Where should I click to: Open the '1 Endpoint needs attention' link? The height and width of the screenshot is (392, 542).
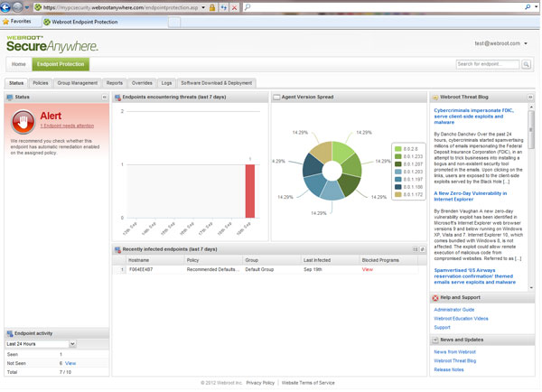(67, 126)
